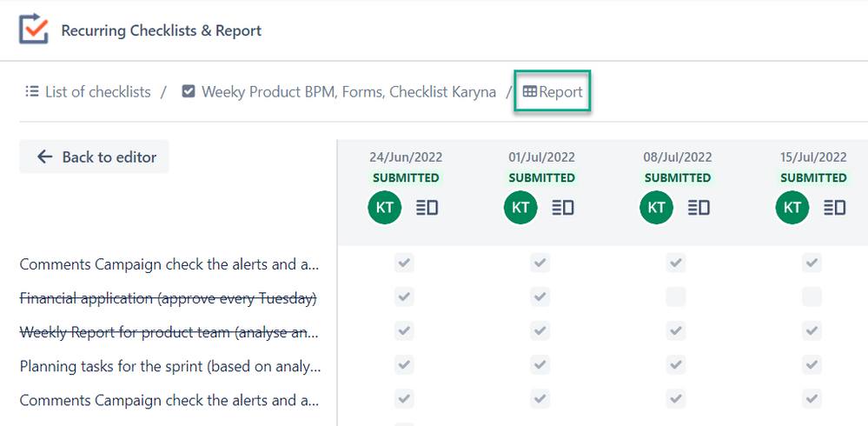
Task: Toggle Financial application checkbox for 08/Jul/2022
Action: click(x=676, y=297)
